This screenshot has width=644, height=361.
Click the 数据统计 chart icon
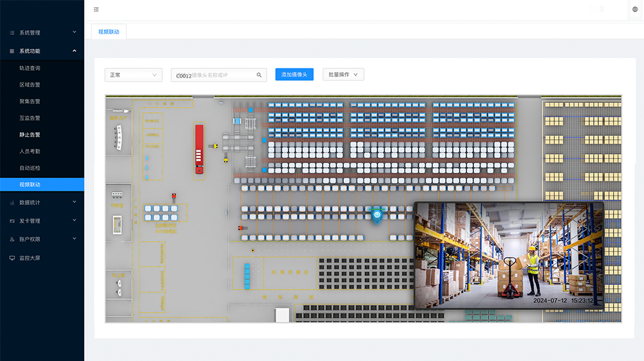[12, 202]
